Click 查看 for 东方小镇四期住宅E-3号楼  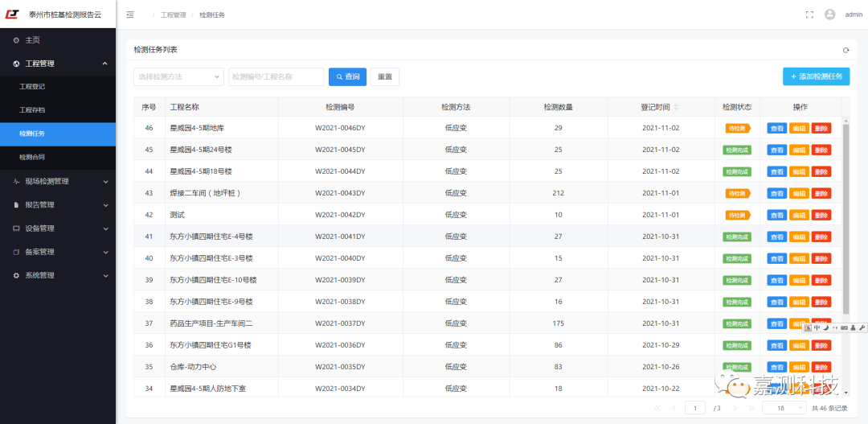tap(776, 258)
